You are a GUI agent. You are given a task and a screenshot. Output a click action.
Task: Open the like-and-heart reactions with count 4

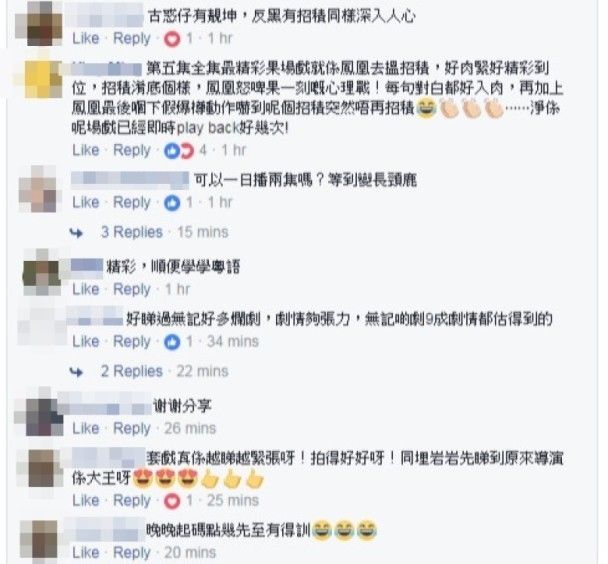(185, 150)
